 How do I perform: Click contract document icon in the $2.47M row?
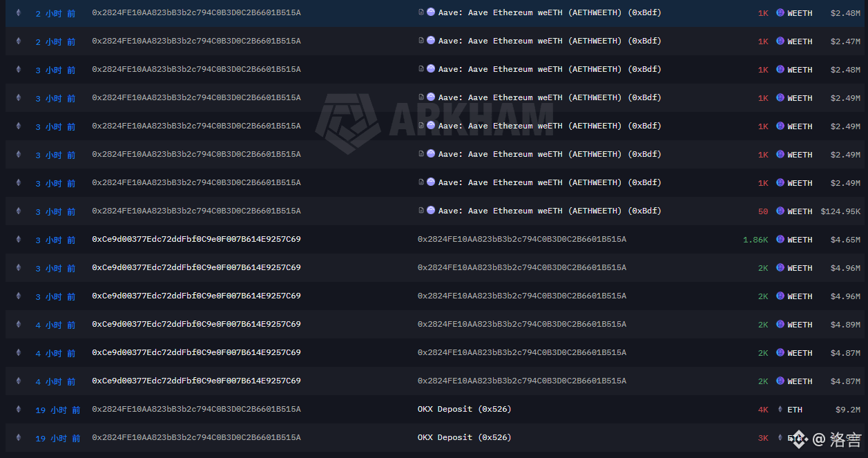tap(421, 41)
